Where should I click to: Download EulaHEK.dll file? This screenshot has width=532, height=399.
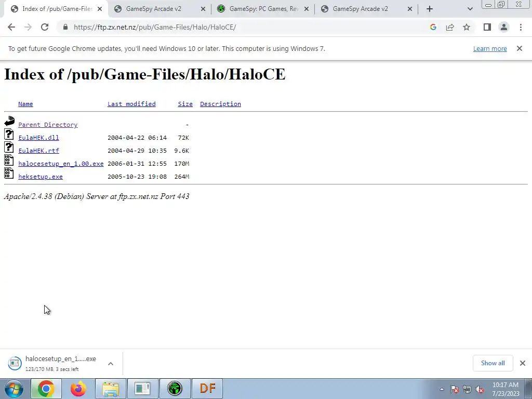[x=38, y=137]
